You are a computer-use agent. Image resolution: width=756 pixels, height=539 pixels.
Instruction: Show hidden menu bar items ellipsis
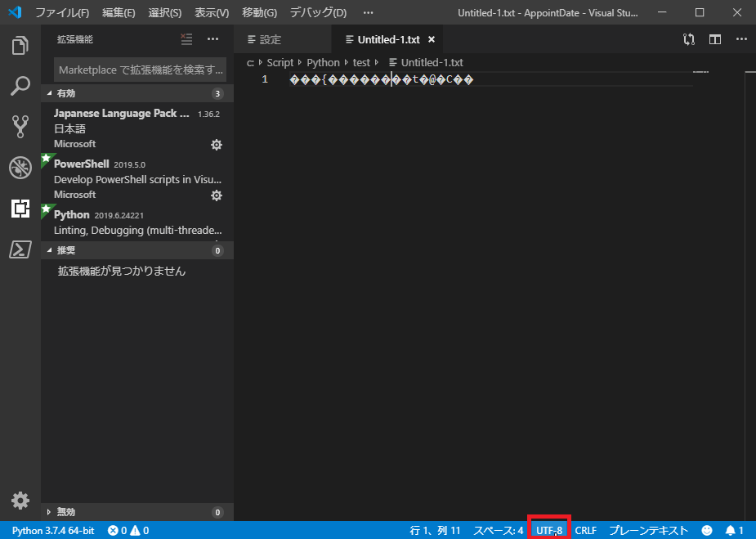369,12
